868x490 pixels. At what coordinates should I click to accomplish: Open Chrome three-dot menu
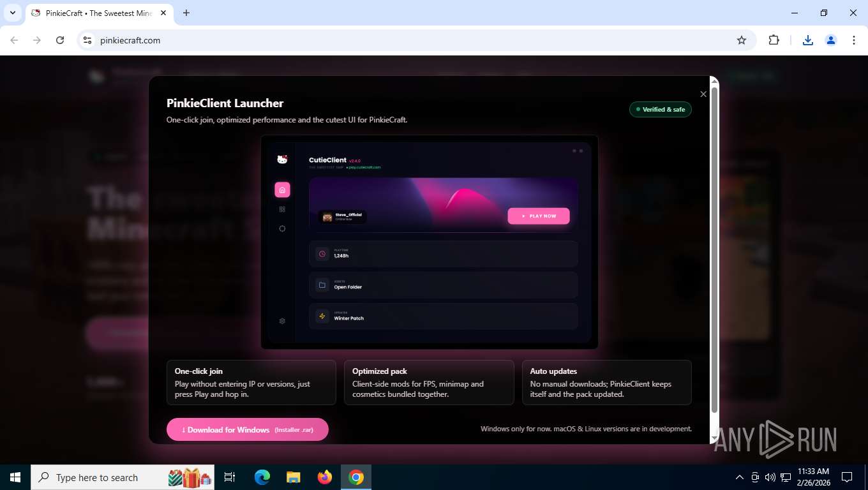point(854,40)
